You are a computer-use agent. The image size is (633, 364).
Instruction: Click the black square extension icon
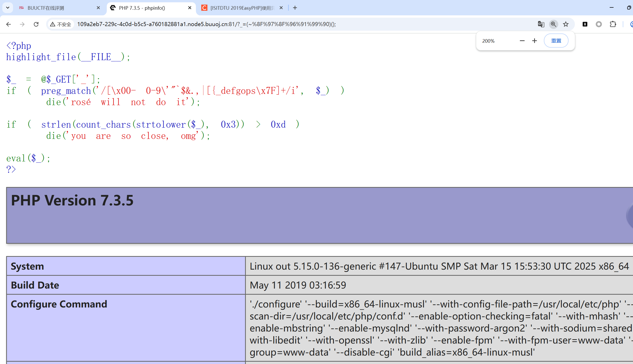pyautogui.click(x=585, y=24)
